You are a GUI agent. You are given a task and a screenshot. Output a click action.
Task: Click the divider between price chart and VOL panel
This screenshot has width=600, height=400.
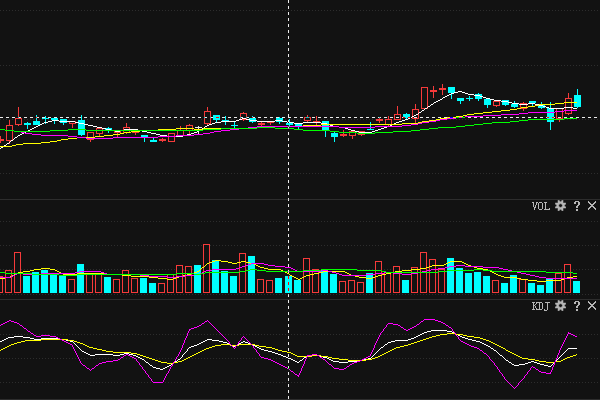300,198
